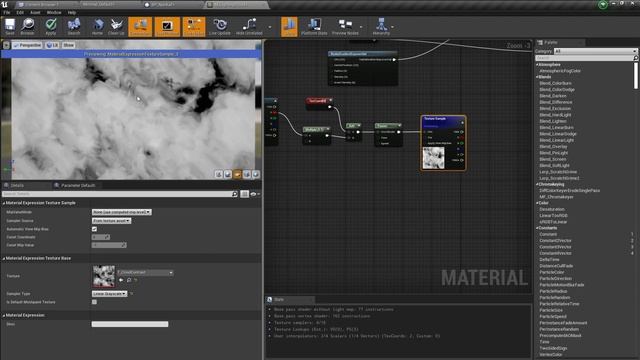640x360 pixels.
Task: Select fourth preview mesh icon in viewport
Action: pyautogui.click(x=247, y=174)
